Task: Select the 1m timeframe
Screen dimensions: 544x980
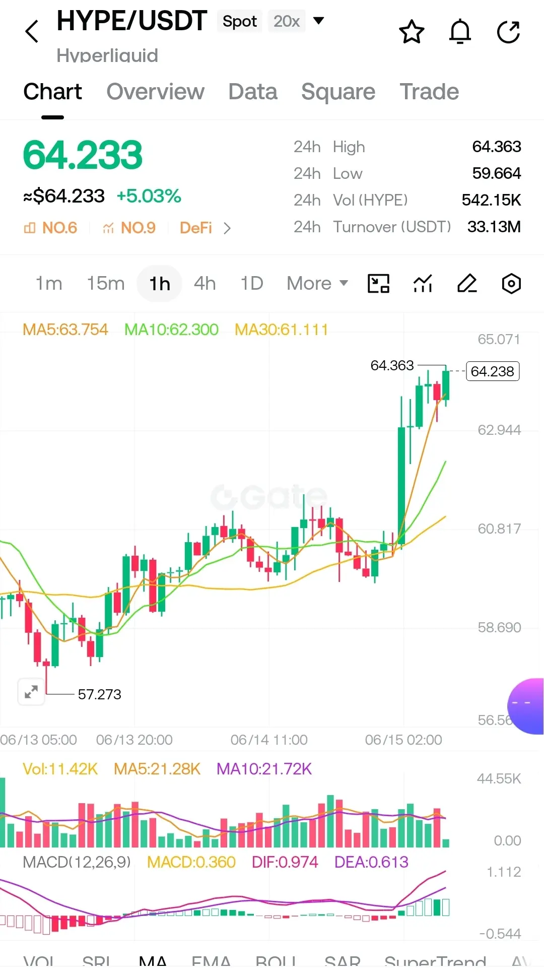Action: [49, 284]
